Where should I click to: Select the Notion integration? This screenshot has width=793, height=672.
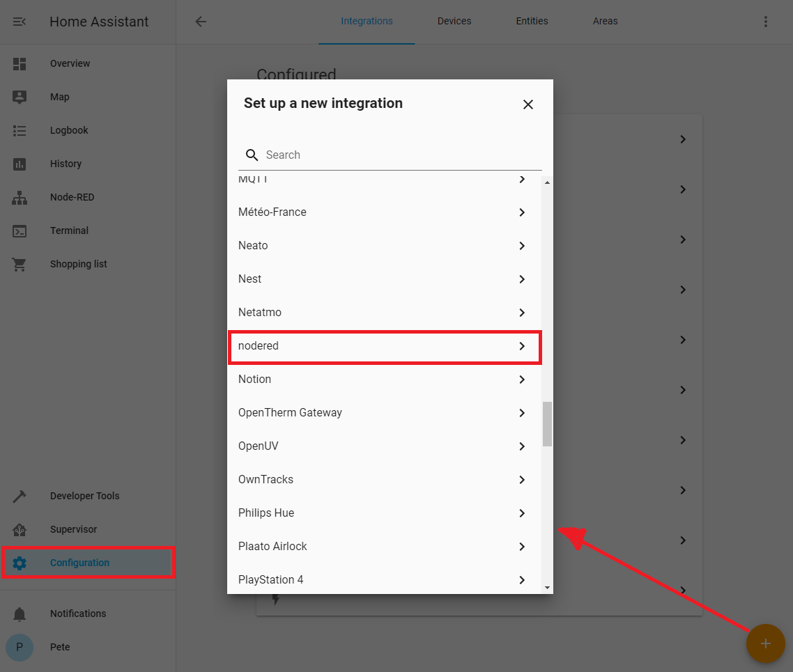(x=385, y=380)
